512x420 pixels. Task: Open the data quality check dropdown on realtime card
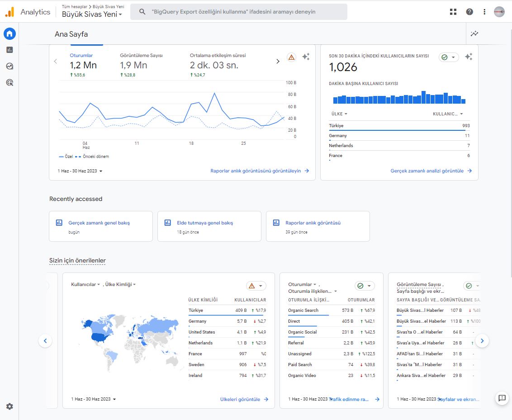tap(449, 57)
